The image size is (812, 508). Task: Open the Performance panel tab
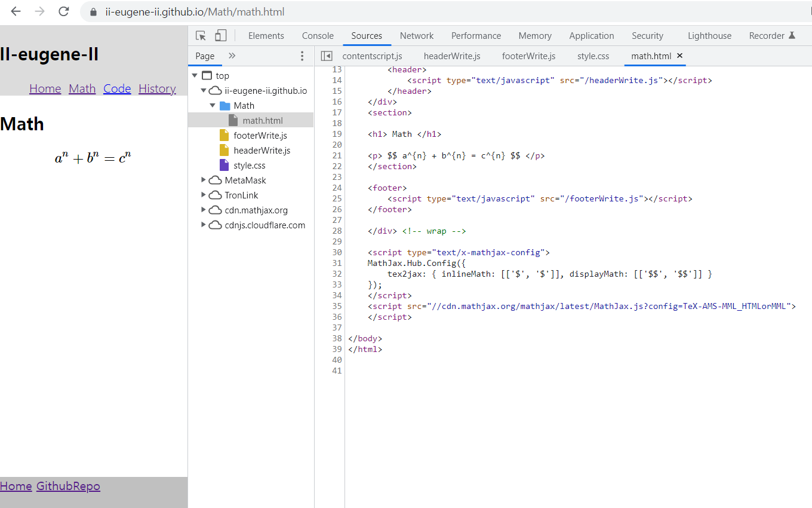(476, 36)
